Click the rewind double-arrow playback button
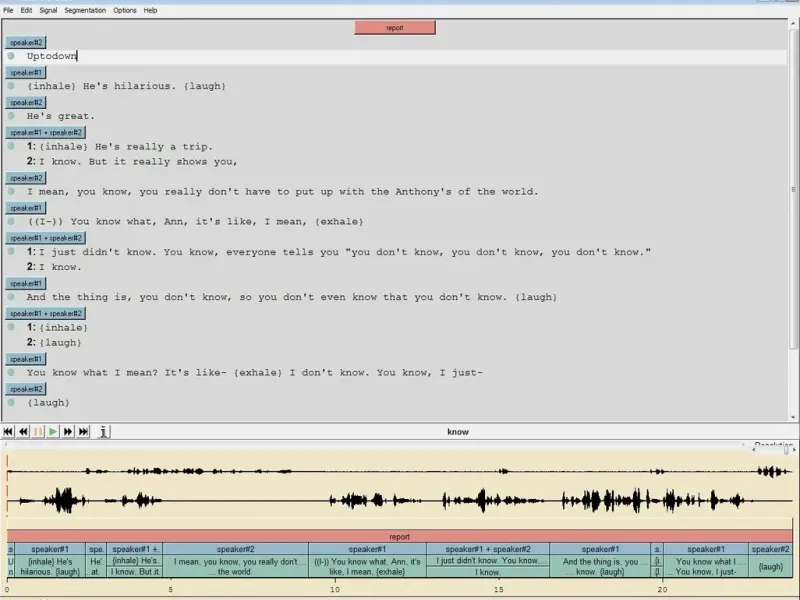The image size is (800, 600). [x=23, y=432]
